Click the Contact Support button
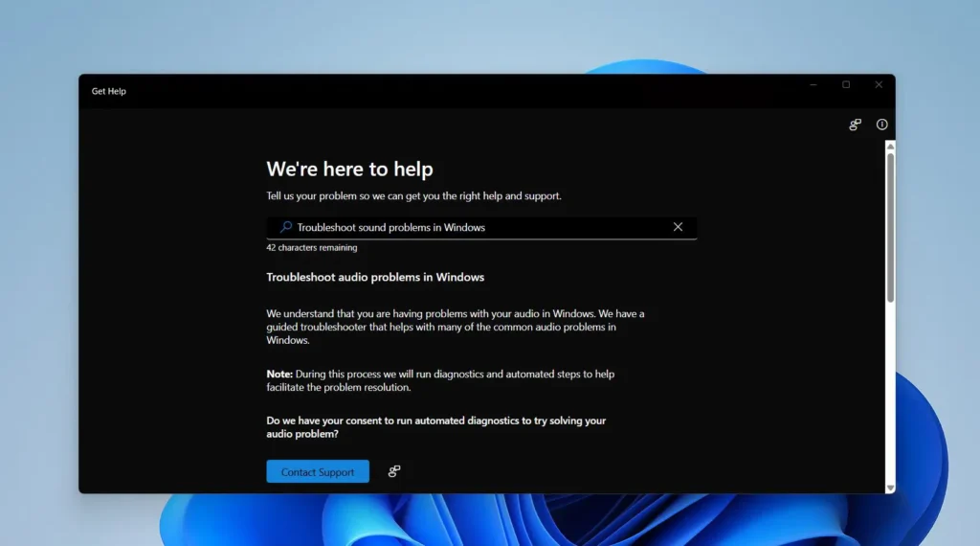Viewport: 980px width, 546px height. click(318, 471)
